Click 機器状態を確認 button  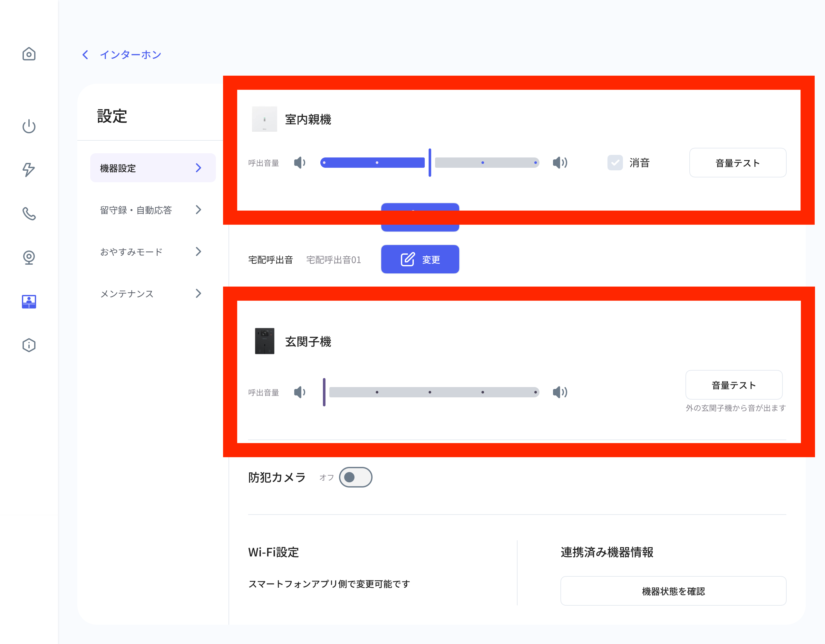pos(673,591)
